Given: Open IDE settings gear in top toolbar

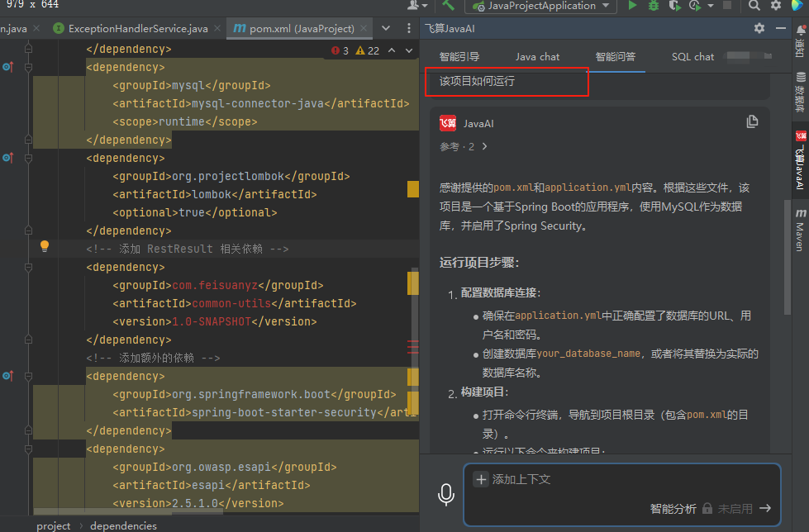Looking at the screenshot, I should click(775, 6).
